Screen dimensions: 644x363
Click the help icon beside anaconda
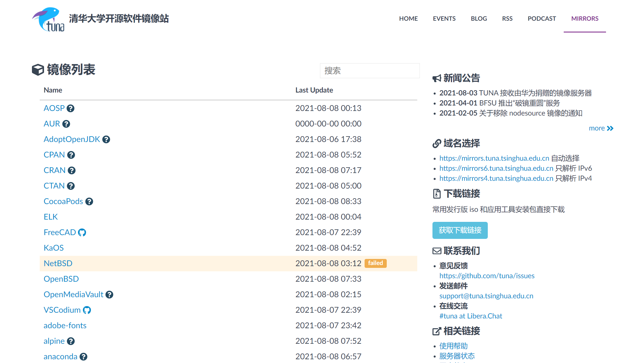coord(83,357)
